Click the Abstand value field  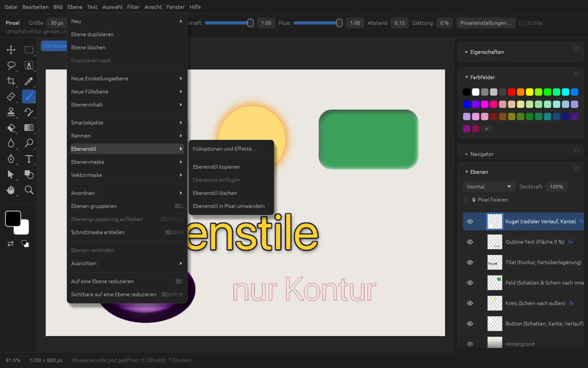point(399,23)
